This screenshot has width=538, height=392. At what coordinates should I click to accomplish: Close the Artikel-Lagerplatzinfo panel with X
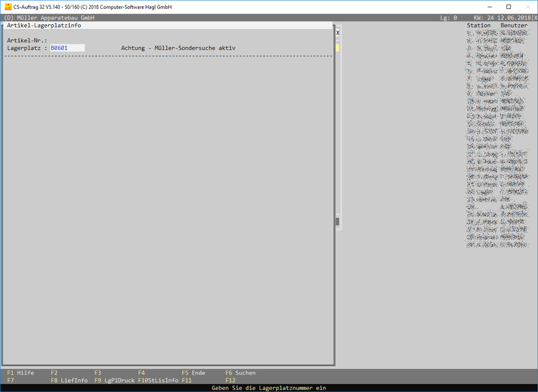(x=338, y=32)
